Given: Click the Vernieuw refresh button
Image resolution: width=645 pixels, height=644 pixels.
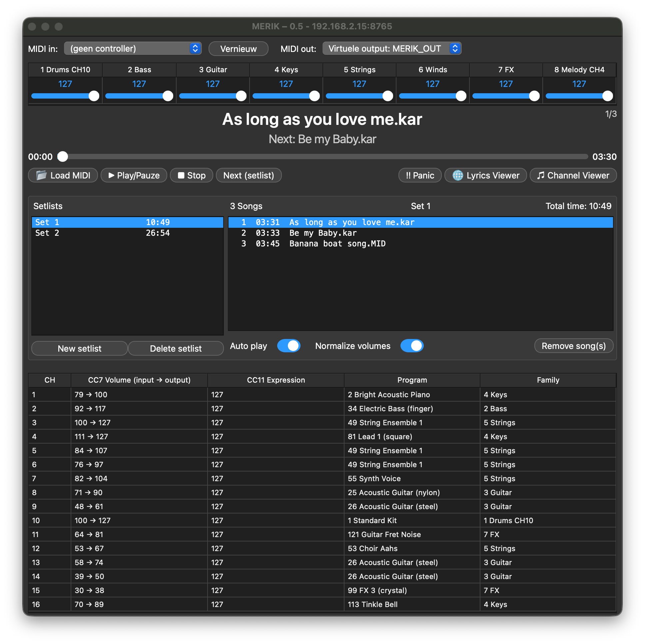Looking at the screenshot, I should pos(238,49).
